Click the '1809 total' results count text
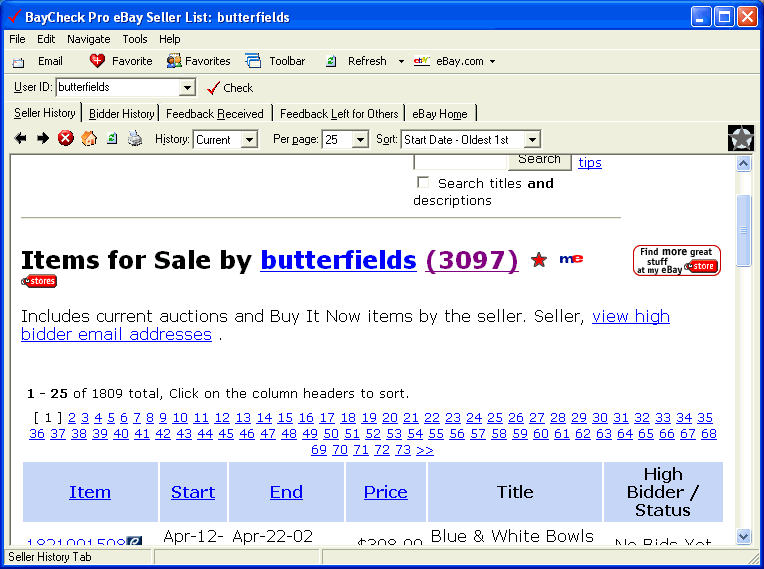This screenshot has height=569, width=764. [125, 394]
